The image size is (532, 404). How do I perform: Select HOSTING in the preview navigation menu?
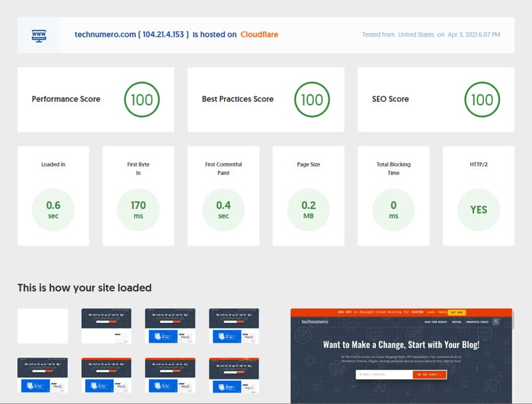456,321
